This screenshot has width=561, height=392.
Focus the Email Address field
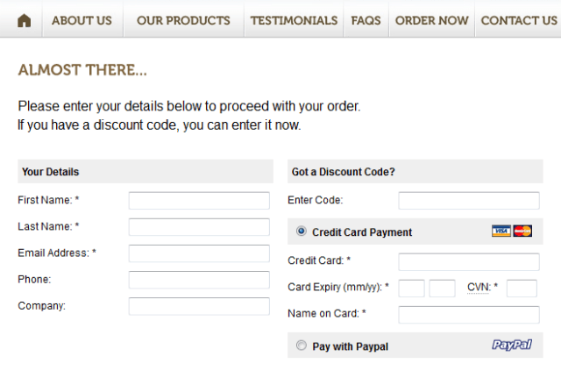tap(199, 253)
